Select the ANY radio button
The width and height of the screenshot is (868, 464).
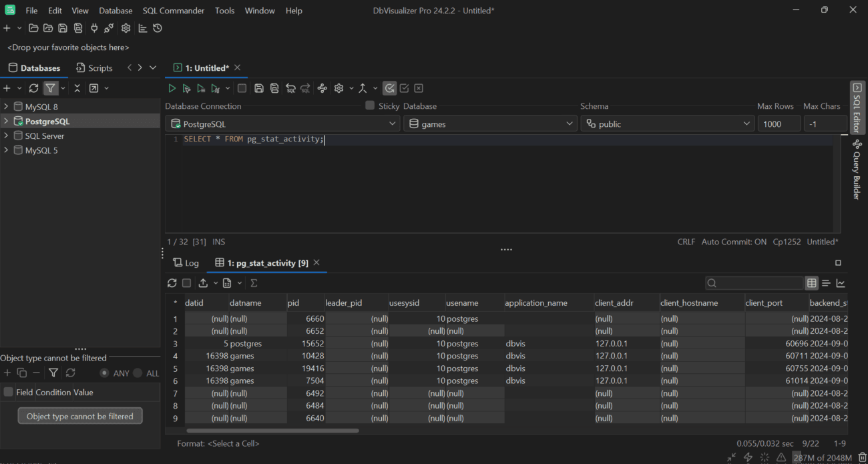105,373
